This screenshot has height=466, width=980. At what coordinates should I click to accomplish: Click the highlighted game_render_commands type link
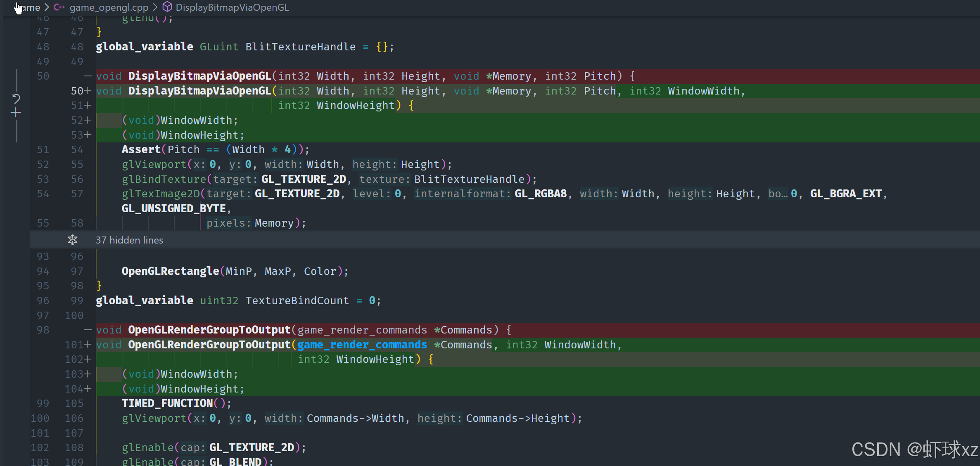(362, 345)
